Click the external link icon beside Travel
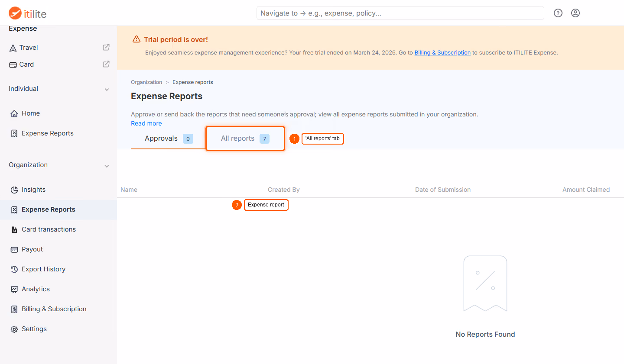624x364 pixels. 106,47
